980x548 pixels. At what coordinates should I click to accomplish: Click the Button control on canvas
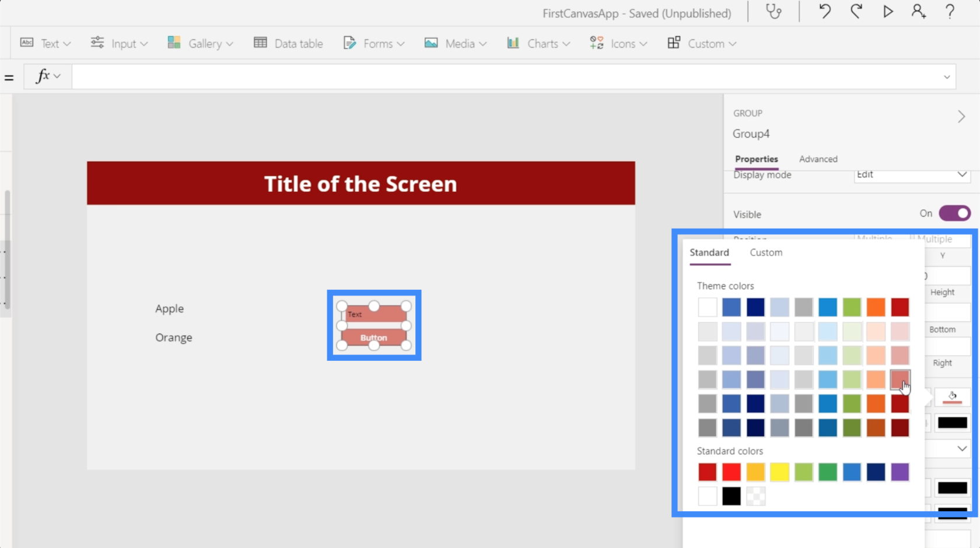click(x=374, y=338)
